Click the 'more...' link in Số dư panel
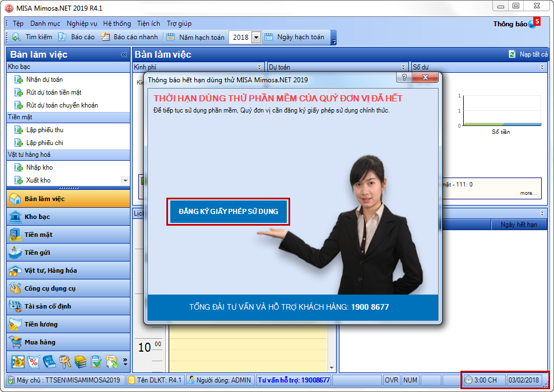 click(528, 193)
